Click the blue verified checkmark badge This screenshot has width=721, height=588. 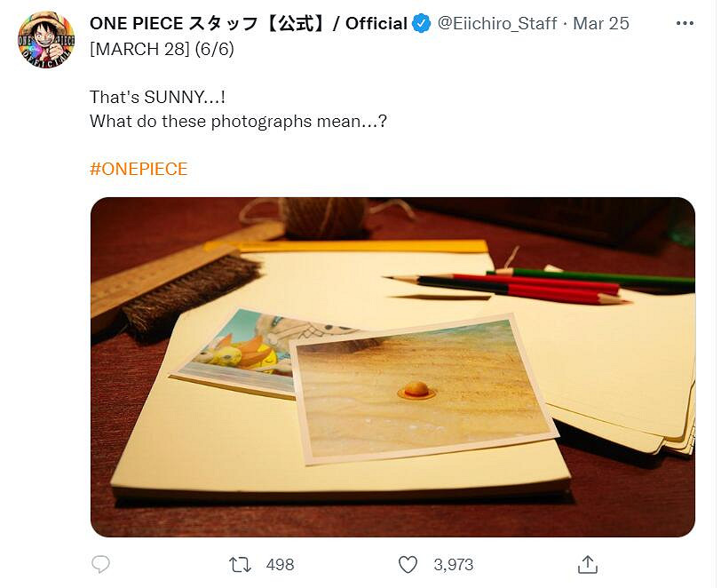pyautogui.click(x=422, y=24)
